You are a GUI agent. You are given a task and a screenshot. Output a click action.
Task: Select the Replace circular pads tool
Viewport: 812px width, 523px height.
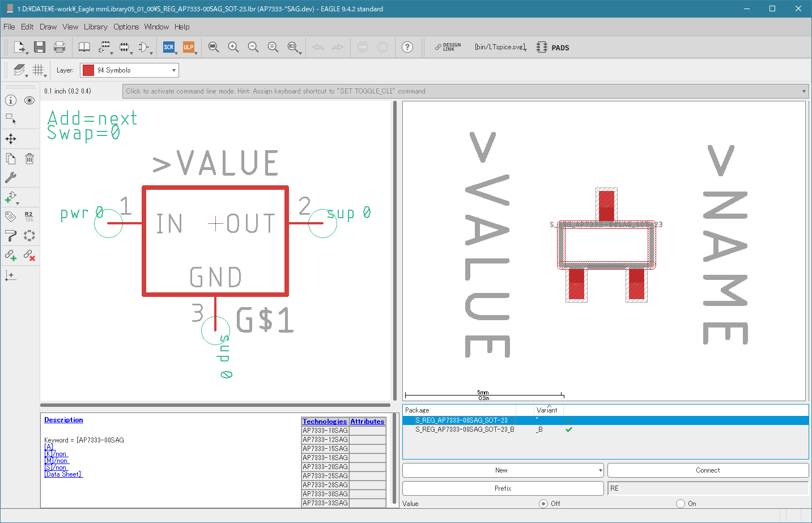29,236
